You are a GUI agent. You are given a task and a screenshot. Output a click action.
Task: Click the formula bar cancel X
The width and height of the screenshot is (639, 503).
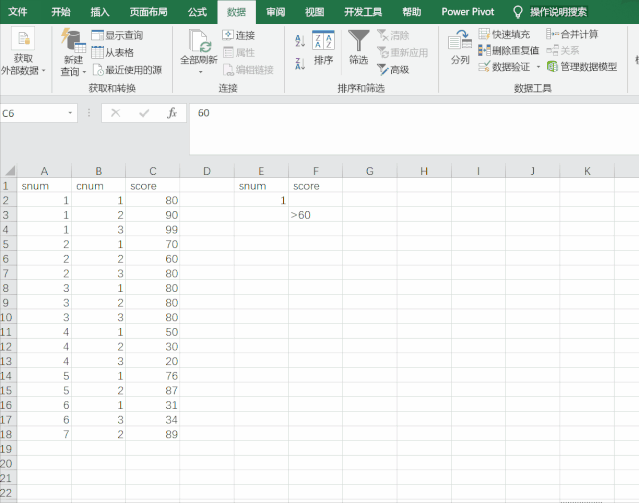(116, 113)
